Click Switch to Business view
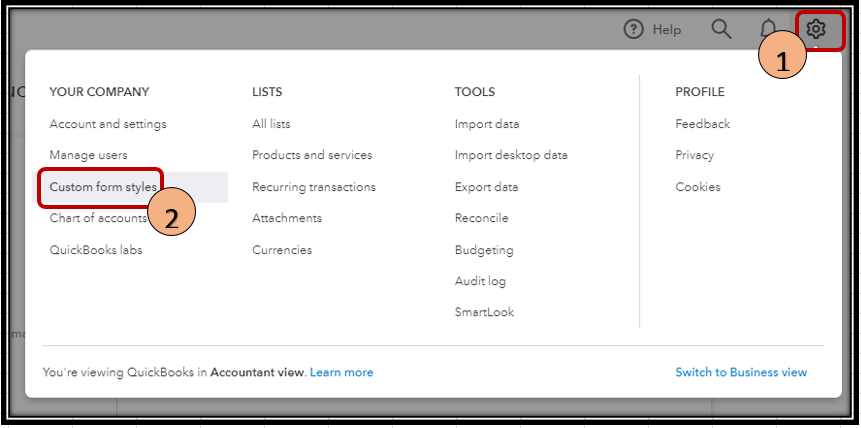861x428 pixels. [741, 372]
